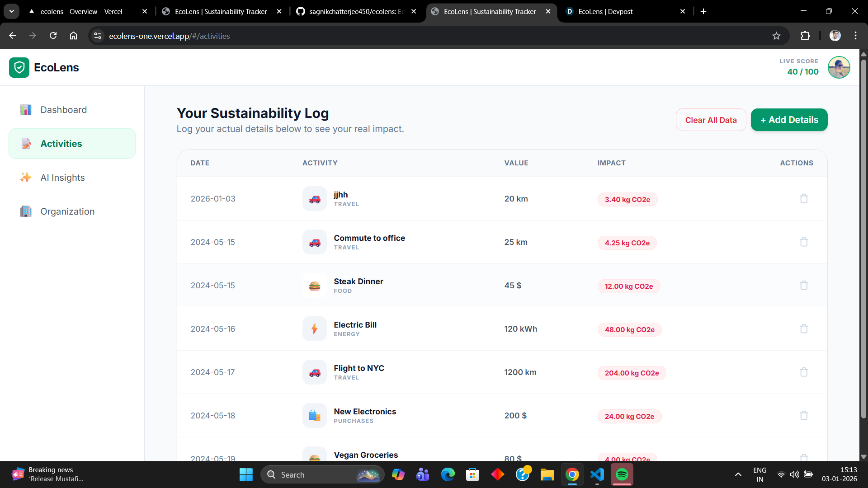This screenshot has width=868, height=488.
Task: Reload the current page
Action: click(x=53, y=36)
